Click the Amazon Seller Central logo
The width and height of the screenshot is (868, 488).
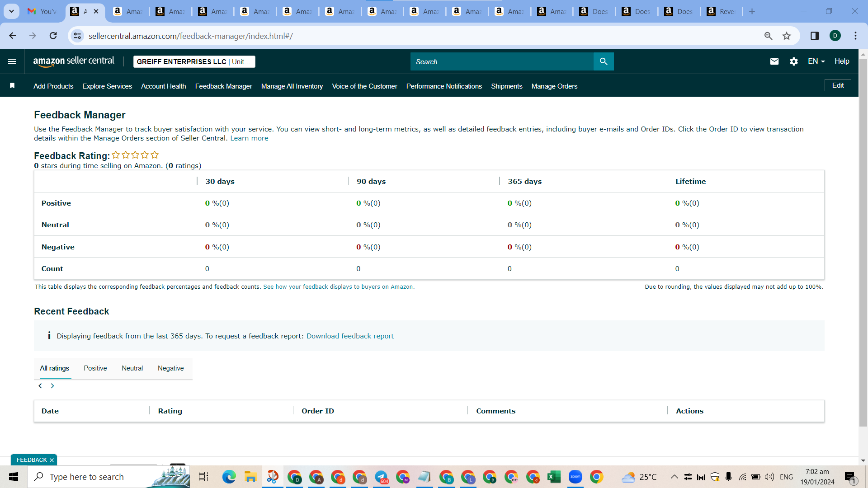tap(74, 61)
